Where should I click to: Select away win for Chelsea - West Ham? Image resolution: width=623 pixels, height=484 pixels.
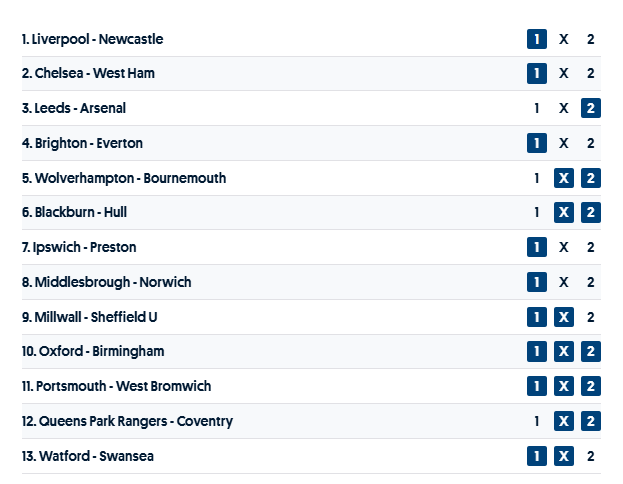(x=591, y=73)
